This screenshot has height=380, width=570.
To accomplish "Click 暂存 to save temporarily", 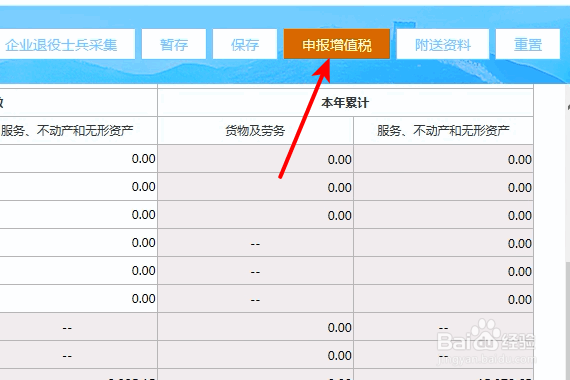I will click(174, 44).
